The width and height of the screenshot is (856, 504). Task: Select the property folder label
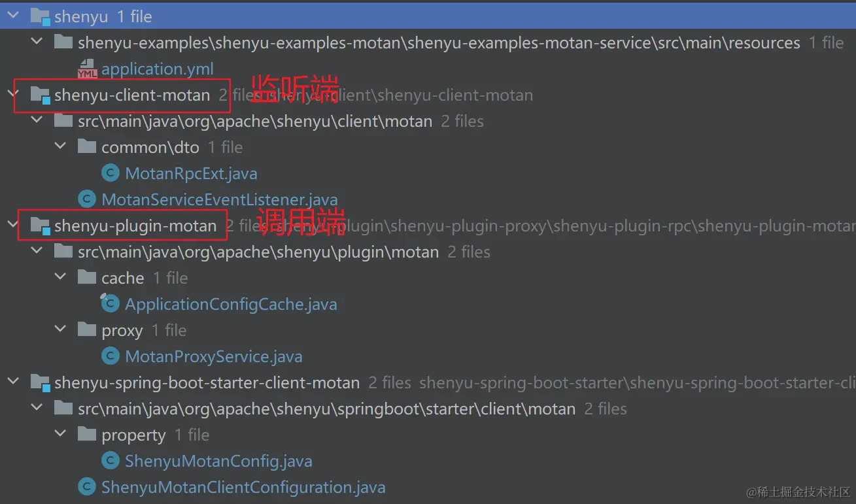pos(133,435)
